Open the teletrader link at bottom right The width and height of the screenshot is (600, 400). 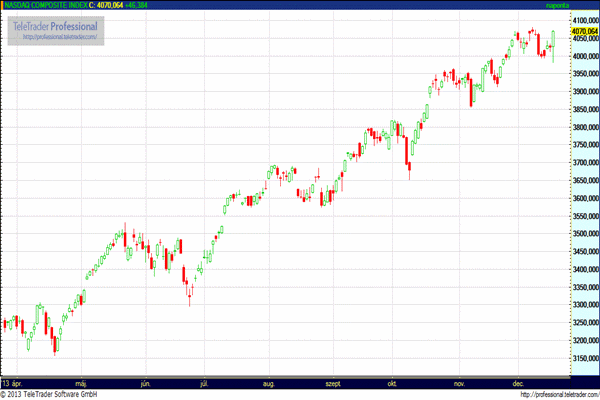(560, 395)
